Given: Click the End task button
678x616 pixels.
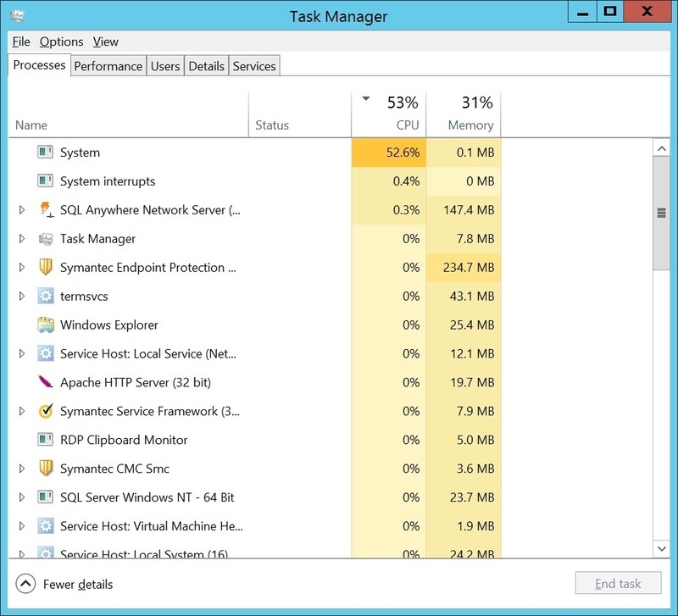Looking at the screenshot, I should coord(619,583).
